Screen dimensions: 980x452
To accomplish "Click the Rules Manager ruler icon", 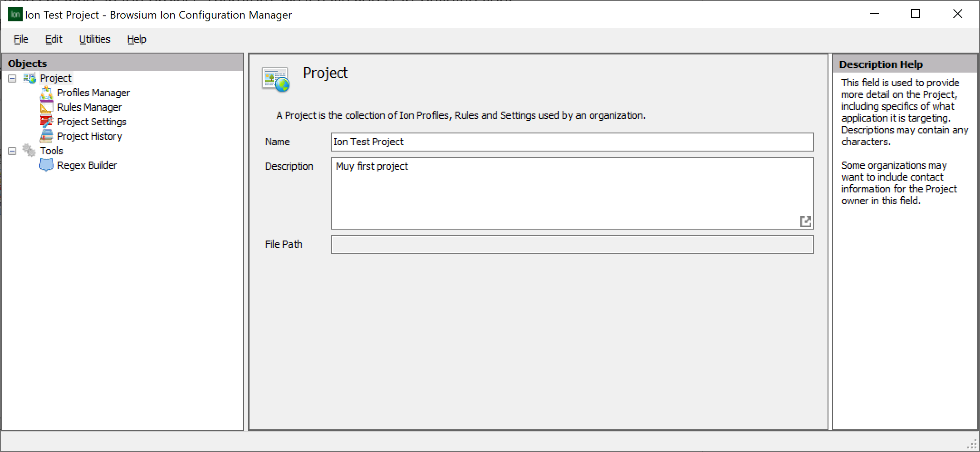I will 47,107.
